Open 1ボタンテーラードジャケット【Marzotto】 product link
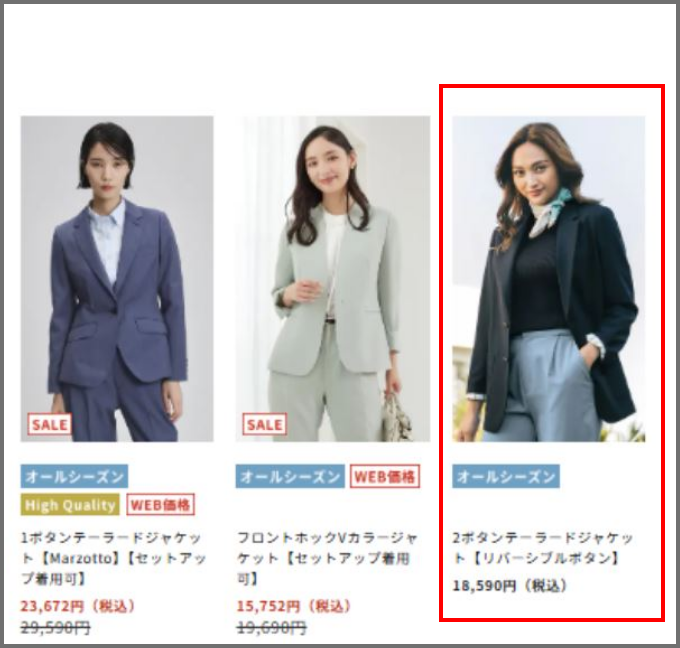This screenshot has height=648, width=680. click(114, 558)
